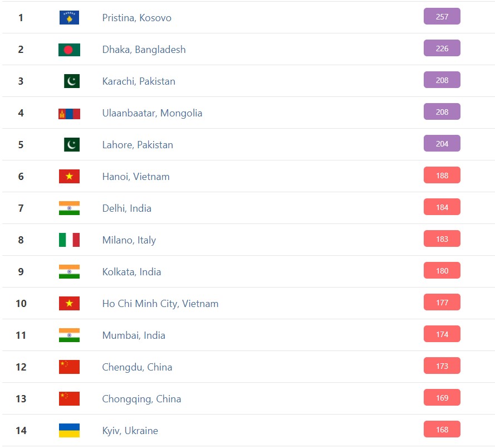This screenshot has width=495, height=448.
Task: Open the Pristina, Kosovo link
Action: point(136,18)
